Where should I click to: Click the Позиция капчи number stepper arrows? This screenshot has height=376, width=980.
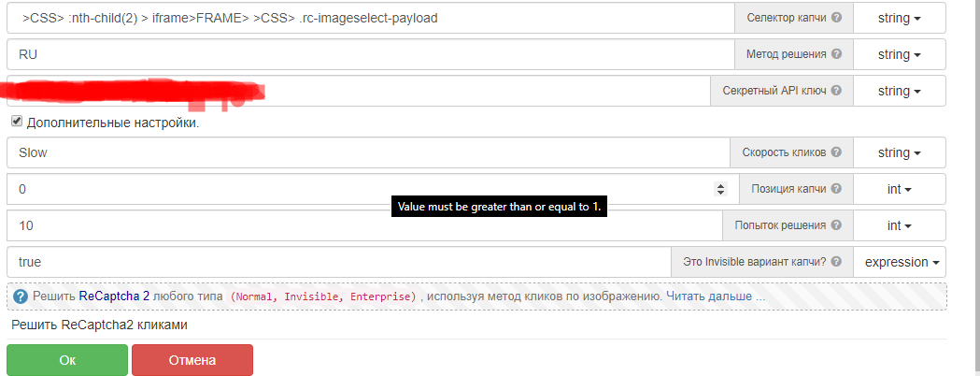coord(720,189)
